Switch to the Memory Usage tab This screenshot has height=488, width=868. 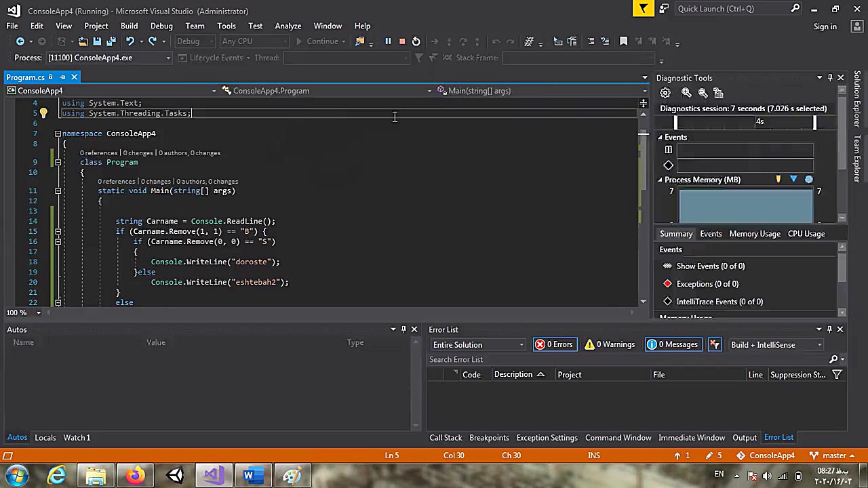(x=754, y=234)
